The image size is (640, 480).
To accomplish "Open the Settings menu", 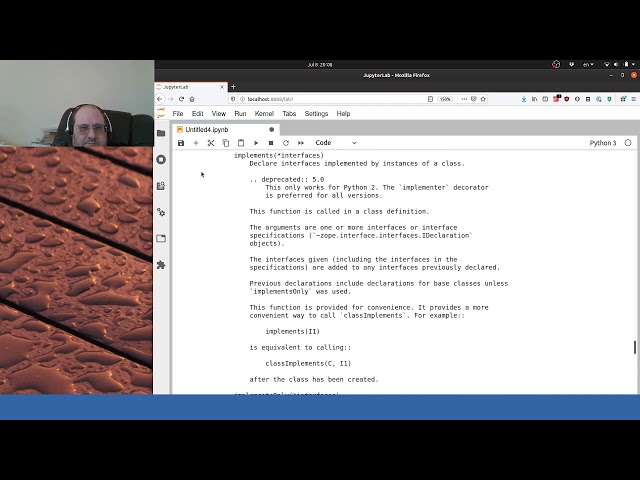I will 316,113.
